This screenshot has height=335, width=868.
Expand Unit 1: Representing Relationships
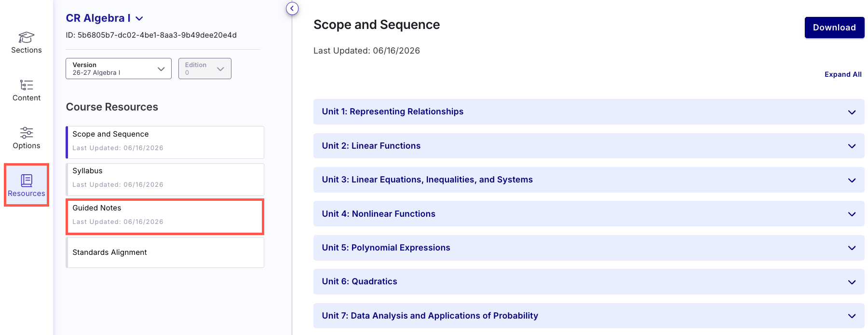589,112
